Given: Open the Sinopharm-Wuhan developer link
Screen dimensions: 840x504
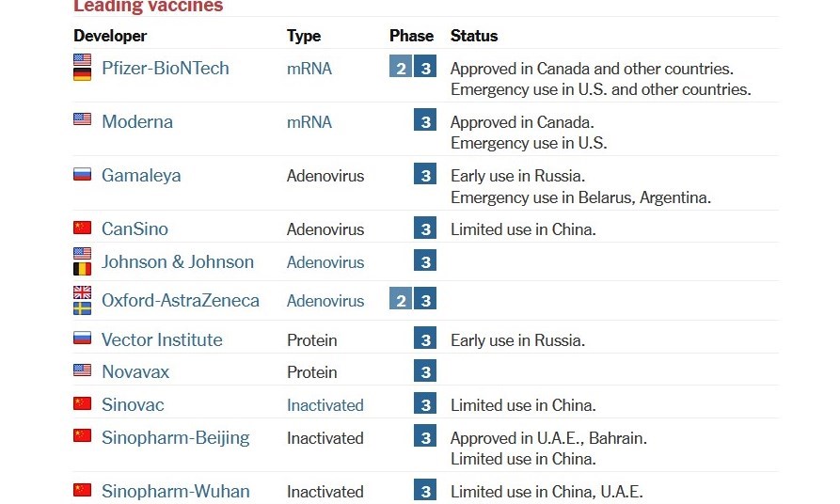Looking at the screenshot, I should [176, 492].
